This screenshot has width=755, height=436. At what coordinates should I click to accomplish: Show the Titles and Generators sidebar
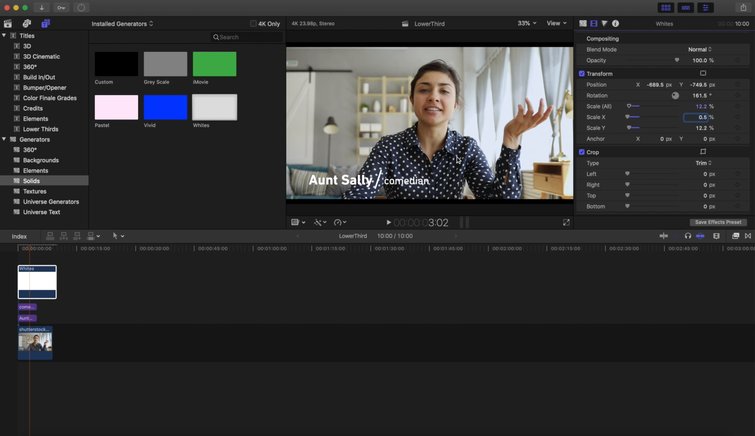click(46, 23)
